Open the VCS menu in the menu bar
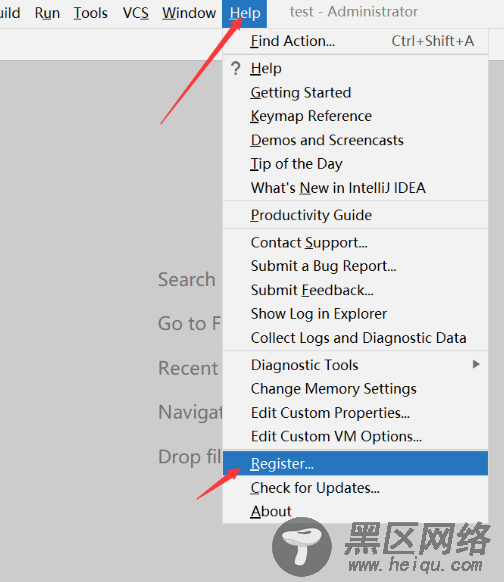The image size is (504, 582). (135, 13)
